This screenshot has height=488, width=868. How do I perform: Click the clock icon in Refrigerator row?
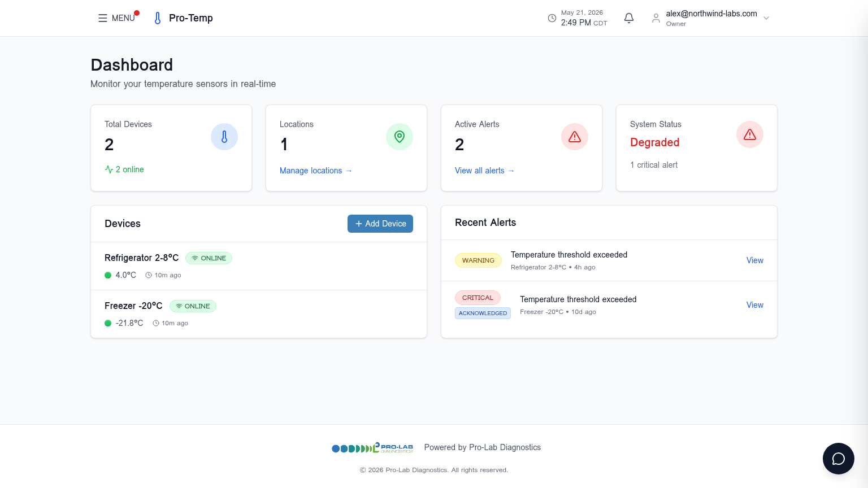click(149, 275)
